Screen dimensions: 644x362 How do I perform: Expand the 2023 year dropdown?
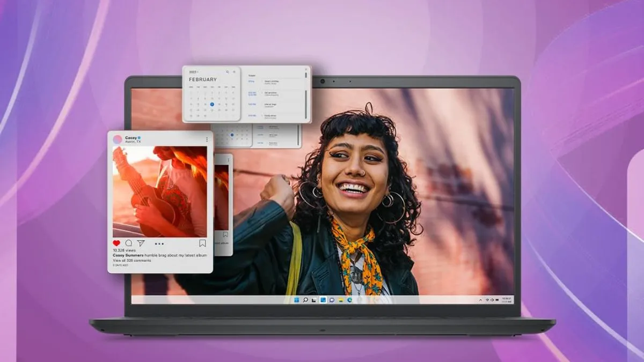point(193,72)
